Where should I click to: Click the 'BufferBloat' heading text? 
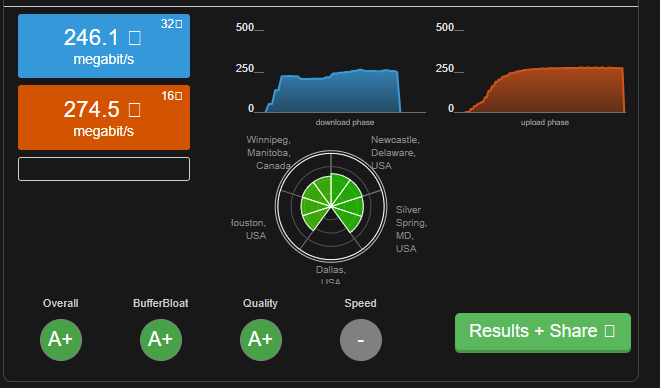click(x=161, y=303)
